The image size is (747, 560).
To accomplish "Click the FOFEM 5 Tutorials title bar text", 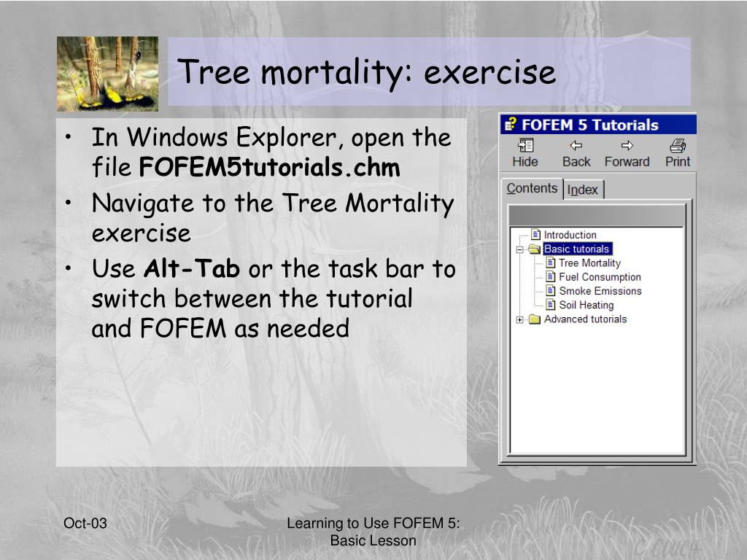I will coord(589,125).
